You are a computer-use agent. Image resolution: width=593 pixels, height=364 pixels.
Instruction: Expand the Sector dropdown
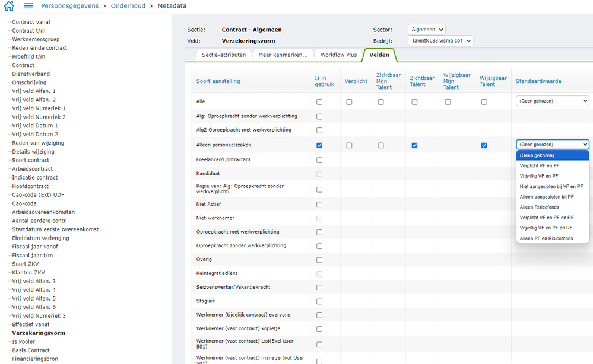click(426, 30)
